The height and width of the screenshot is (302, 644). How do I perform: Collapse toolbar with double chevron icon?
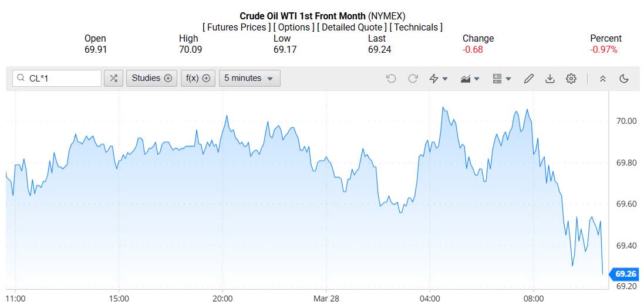point(602,78)
